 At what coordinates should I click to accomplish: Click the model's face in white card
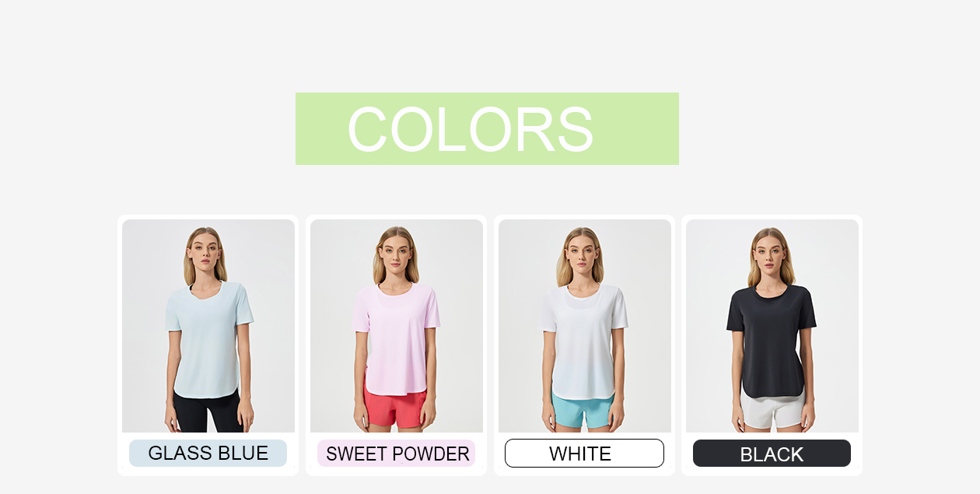pyautogui.click(x=583, y=249)
